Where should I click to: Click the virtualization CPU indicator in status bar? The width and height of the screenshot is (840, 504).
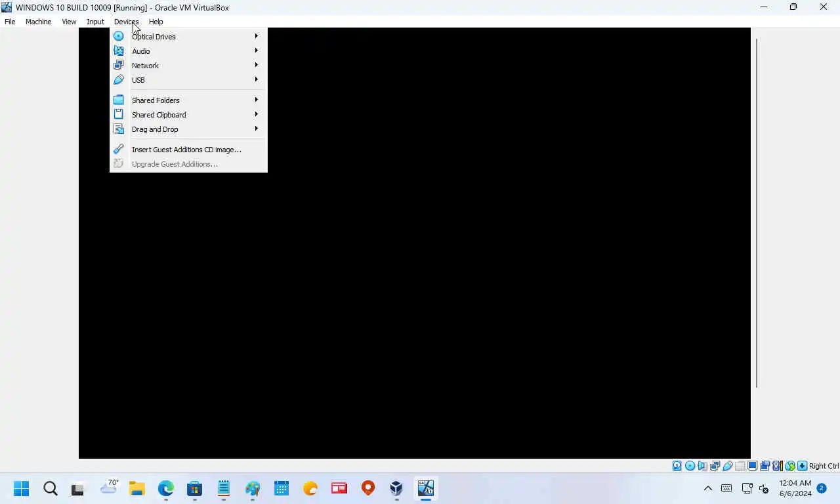click(777, 466)
